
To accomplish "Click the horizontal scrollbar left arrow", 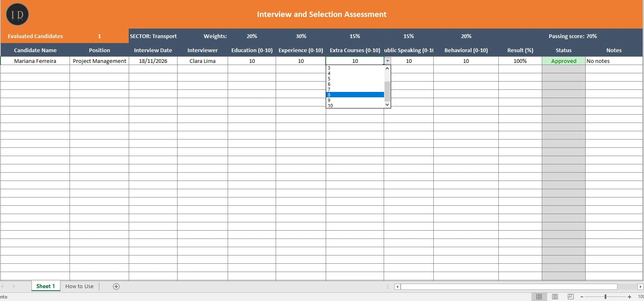I will tap(397, 287).
